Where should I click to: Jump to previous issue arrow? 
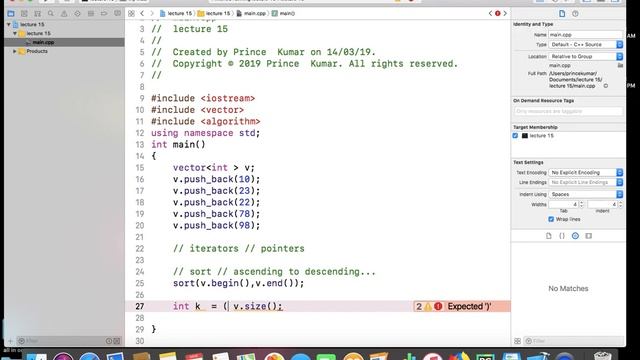coord(490,13)
